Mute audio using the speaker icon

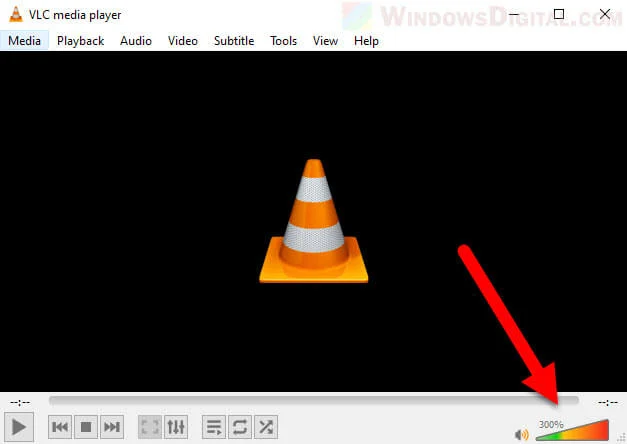(521, 434)
